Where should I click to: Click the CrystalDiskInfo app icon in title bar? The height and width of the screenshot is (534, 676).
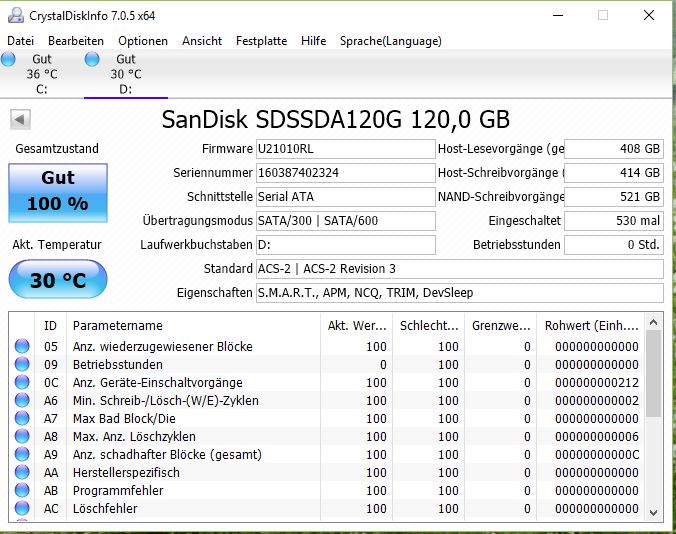pos(16,16)
